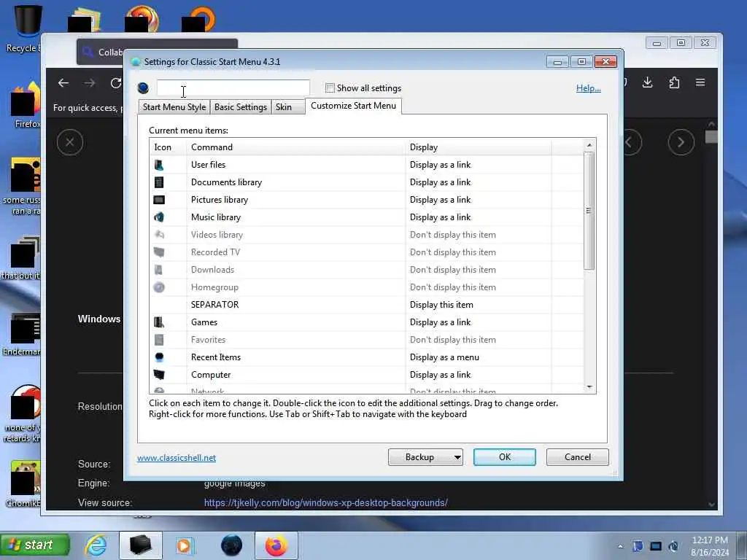
Task: Click the Firefox browser back arrow
Action: click(63, 83)
